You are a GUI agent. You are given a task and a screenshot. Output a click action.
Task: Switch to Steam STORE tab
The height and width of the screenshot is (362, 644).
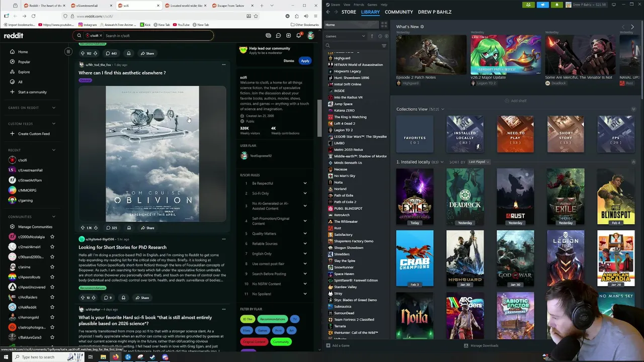tap(349, 12)
